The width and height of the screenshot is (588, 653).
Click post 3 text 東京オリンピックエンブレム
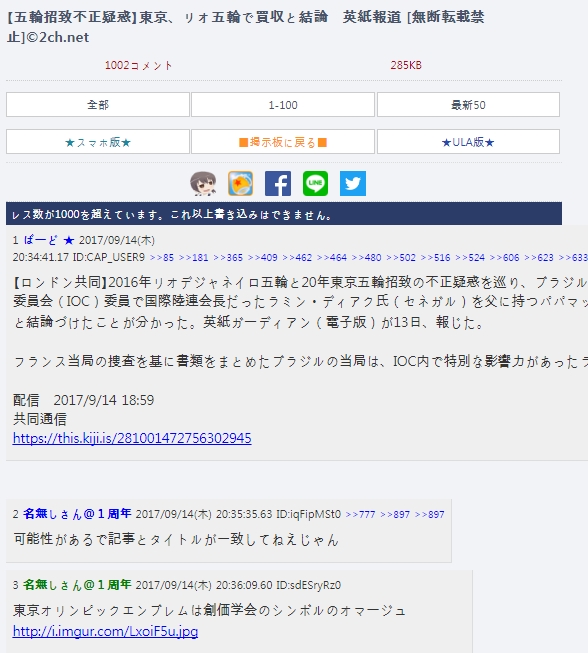209,611
